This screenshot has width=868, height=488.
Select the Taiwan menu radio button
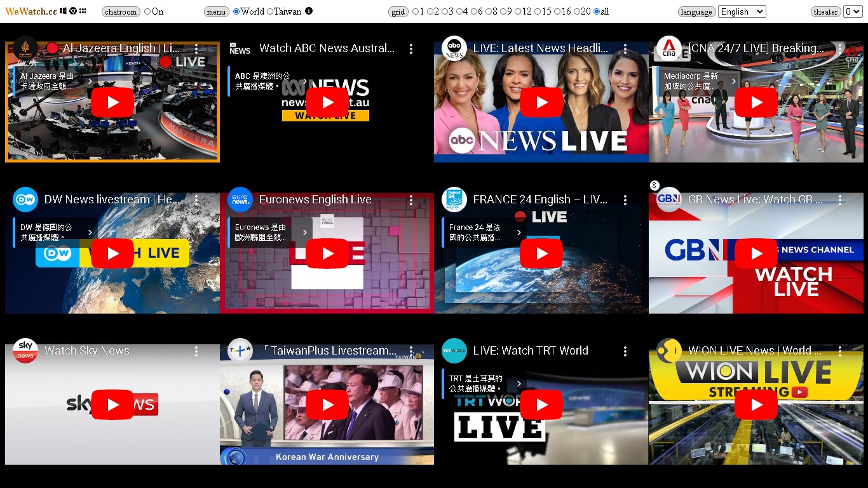[x=270, y=11]
